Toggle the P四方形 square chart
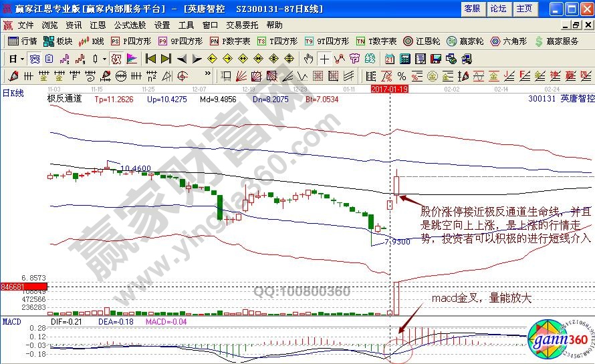Screen dimensions: 595x364 coord(125,41)
